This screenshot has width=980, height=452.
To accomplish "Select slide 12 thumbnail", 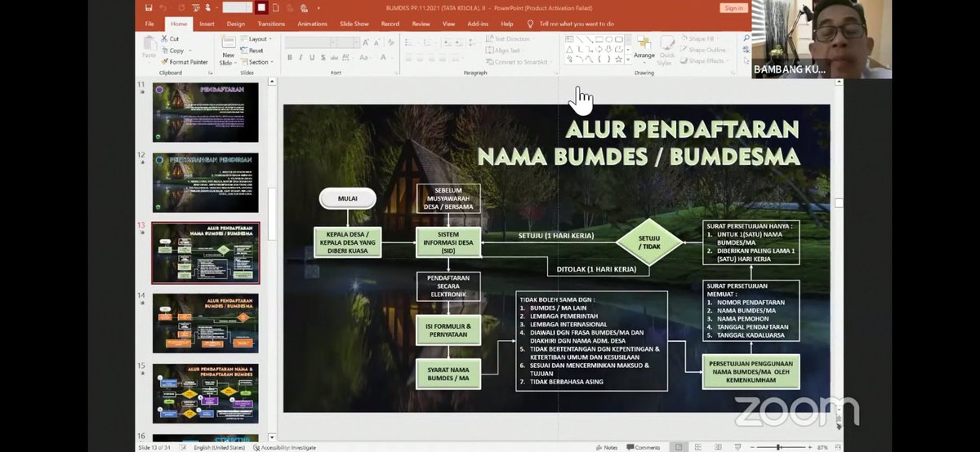I will 205,183.
